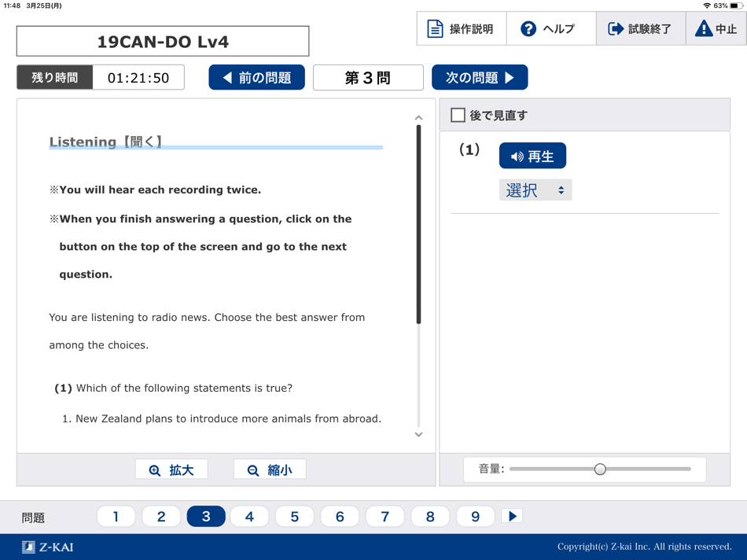Jump to question 9 in bottom navigation
This screenshot has width=747, height=560.
click(476, 516)
